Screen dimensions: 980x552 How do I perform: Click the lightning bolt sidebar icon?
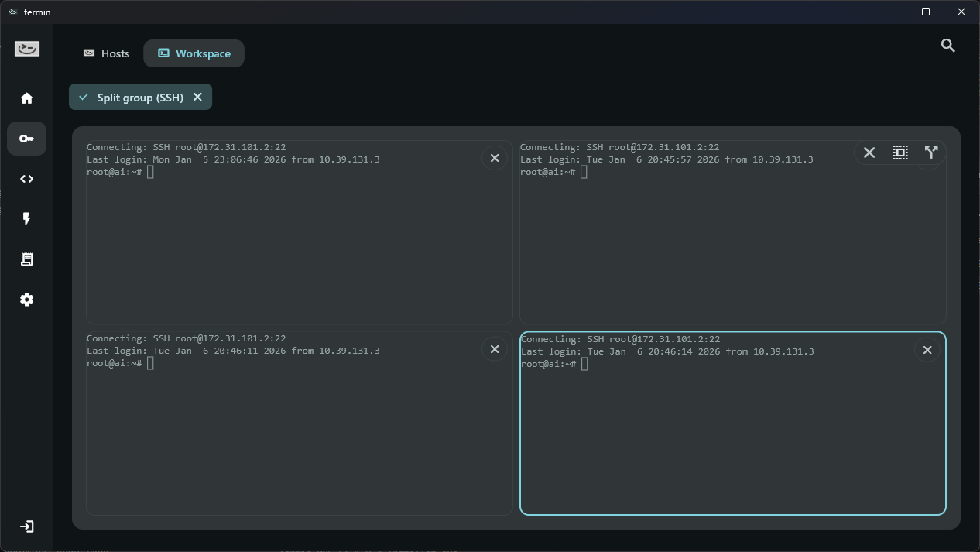coord(26,219)
